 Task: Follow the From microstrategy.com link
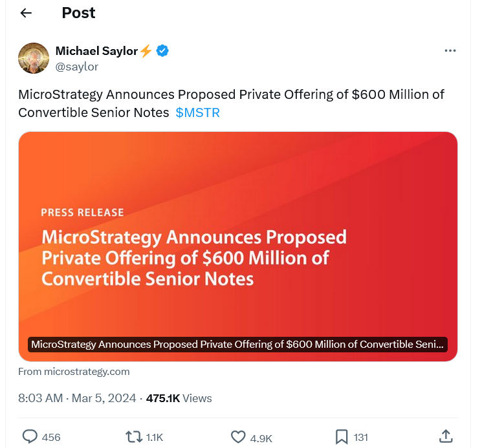tap(74, 372)
